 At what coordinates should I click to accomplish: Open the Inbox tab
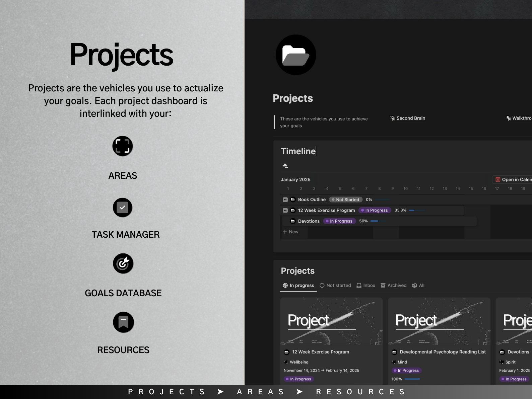pos(366,286)
